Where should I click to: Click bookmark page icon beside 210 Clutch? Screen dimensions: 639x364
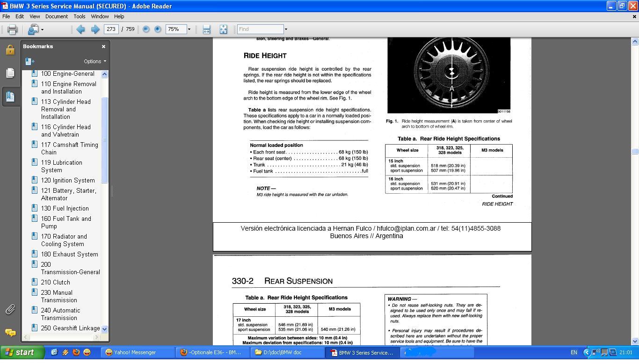click(x=34, y=282)
